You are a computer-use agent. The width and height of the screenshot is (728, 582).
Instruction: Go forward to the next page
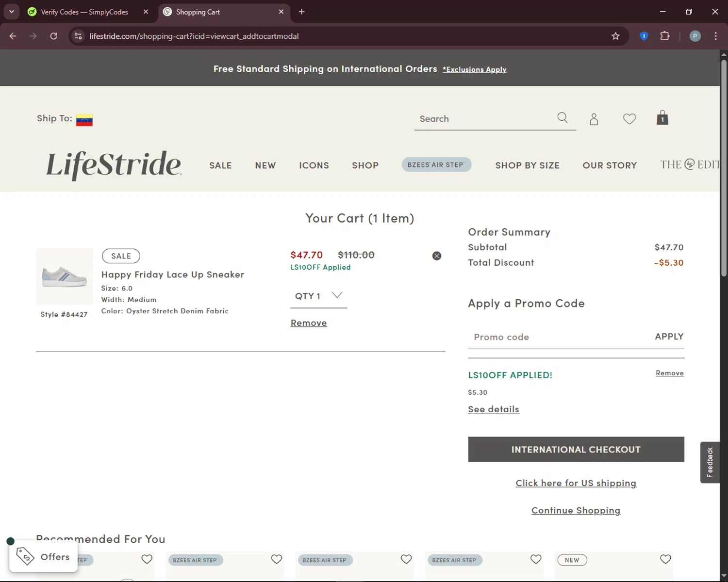[x=33, y=36]
